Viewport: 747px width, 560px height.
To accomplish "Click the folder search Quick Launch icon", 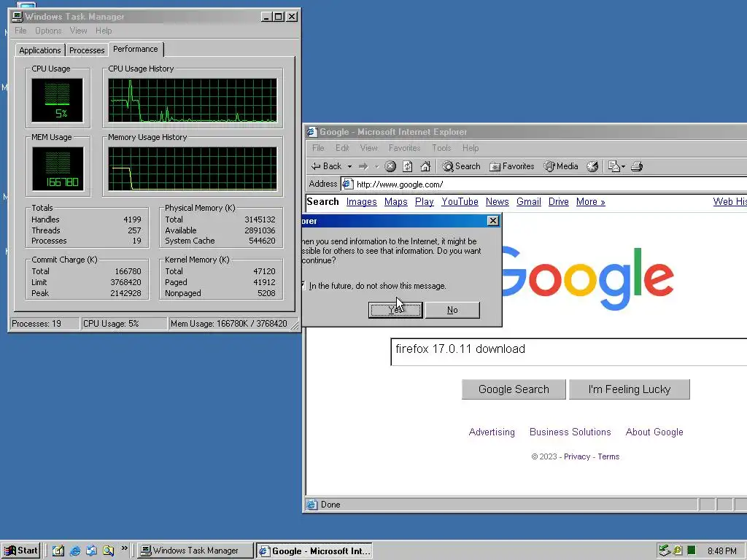I will (x=109, y=551).
